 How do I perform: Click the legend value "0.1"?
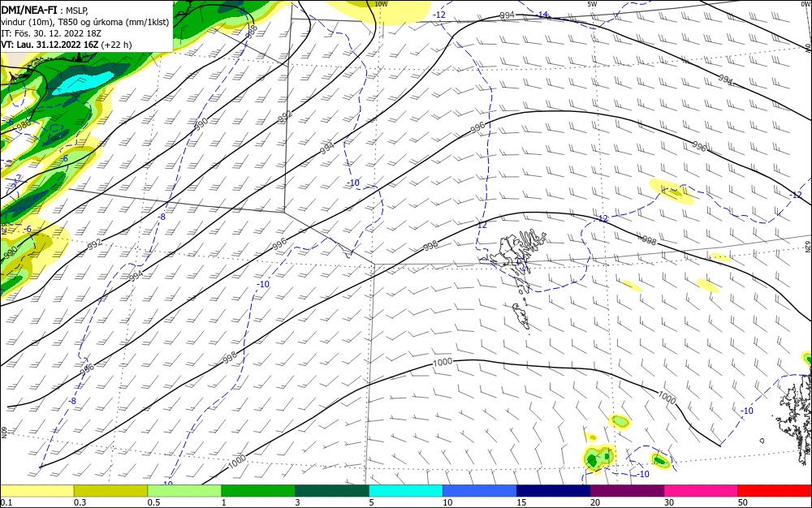pyautogui.click(x=6, y=502)
